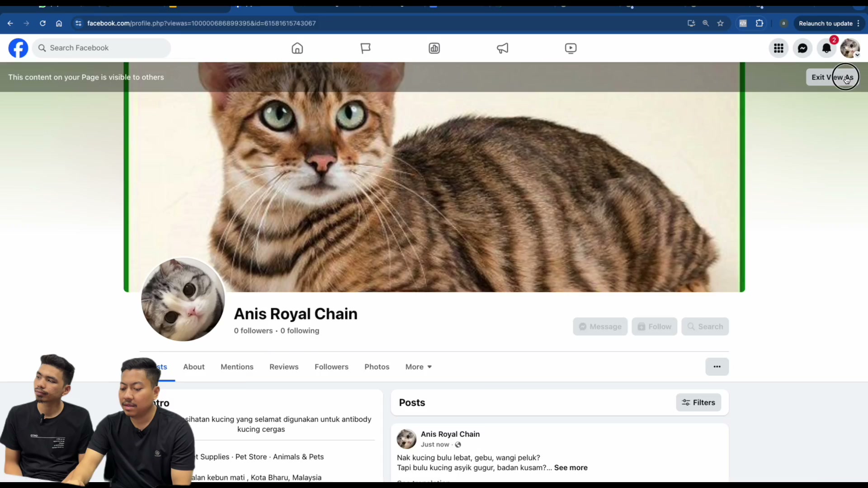Open the Professional dashboard chart icon

(434, 48)
